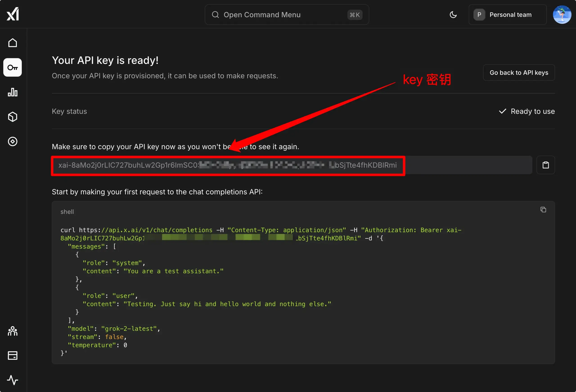576x392 pixels.
Task: Open the Personal team switcher
Action: click(507, 15)
